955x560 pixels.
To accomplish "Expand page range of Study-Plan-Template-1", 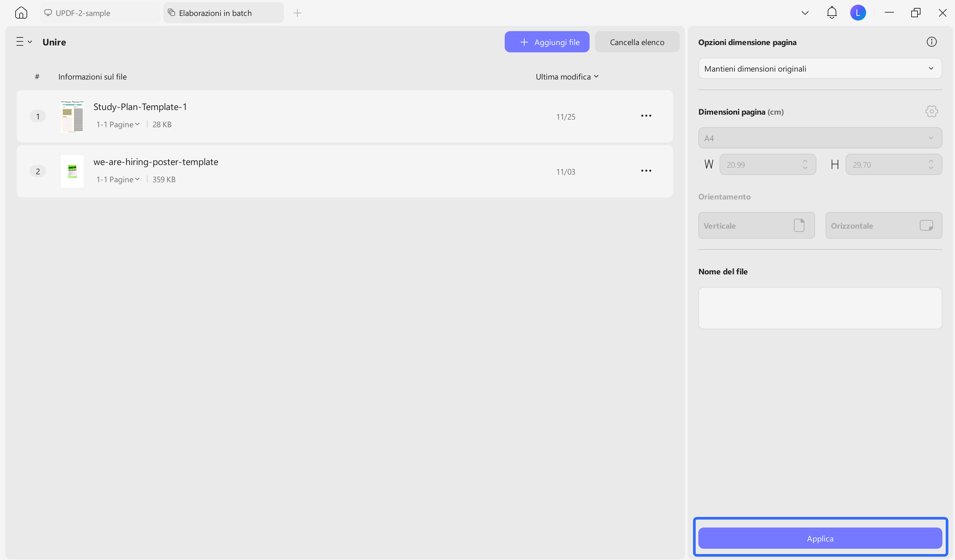I will point(118,124).
